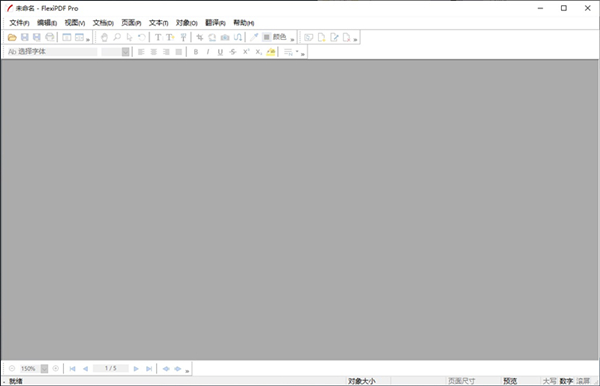
Task: Select the Object pointer tool
Action: [129, 37]
